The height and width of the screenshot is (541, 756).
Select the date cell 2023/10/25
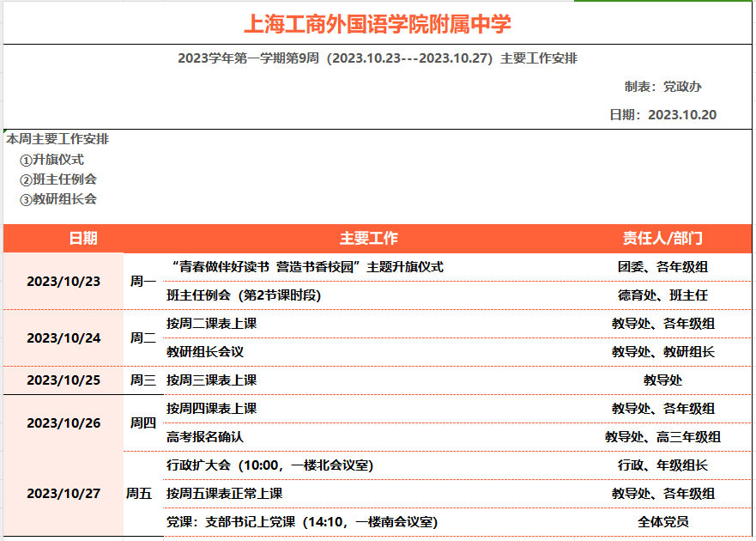click(64, 380)
